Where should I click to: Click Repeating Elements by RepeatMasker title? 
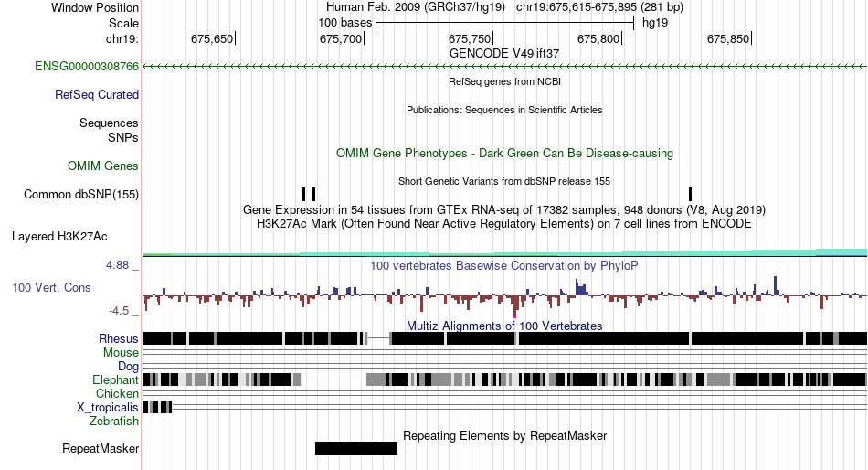point(504,435)
